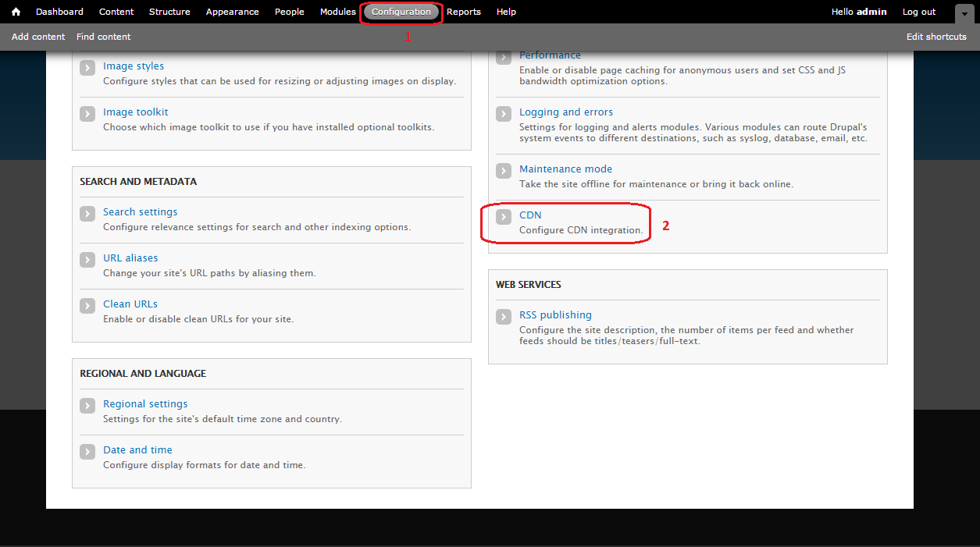Screen dimensions: 980x547
Task: Click arrow icon beside Search settings
Action: click(x=87, y=214)
